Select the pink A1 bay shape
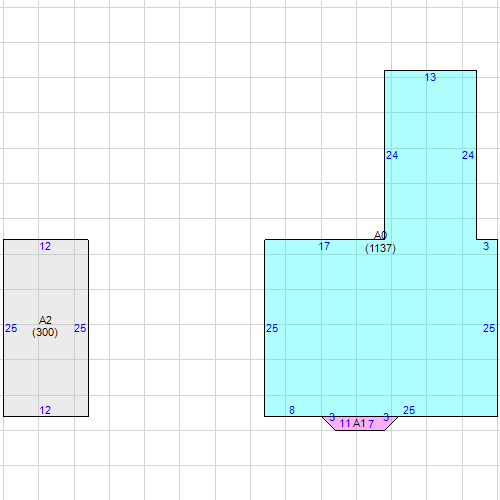 pyautogui.click(x=360, y=423)
